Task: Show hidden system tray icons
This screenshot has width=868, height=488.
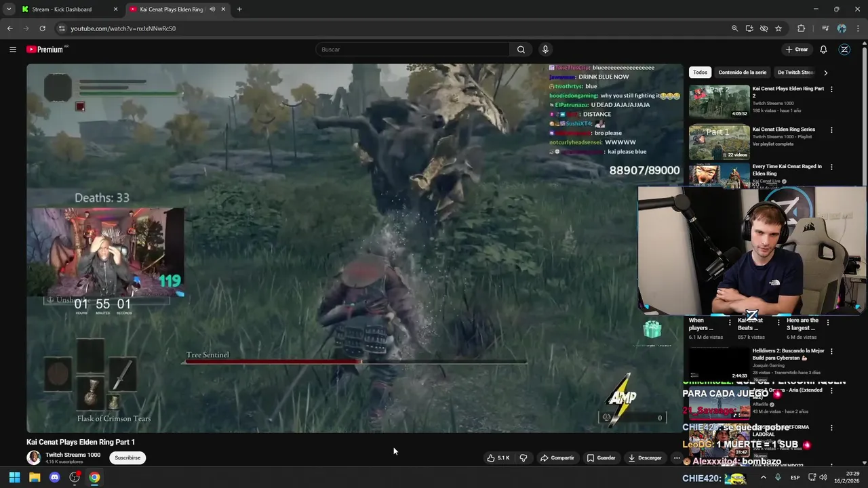Action: [x=764, y=477]
